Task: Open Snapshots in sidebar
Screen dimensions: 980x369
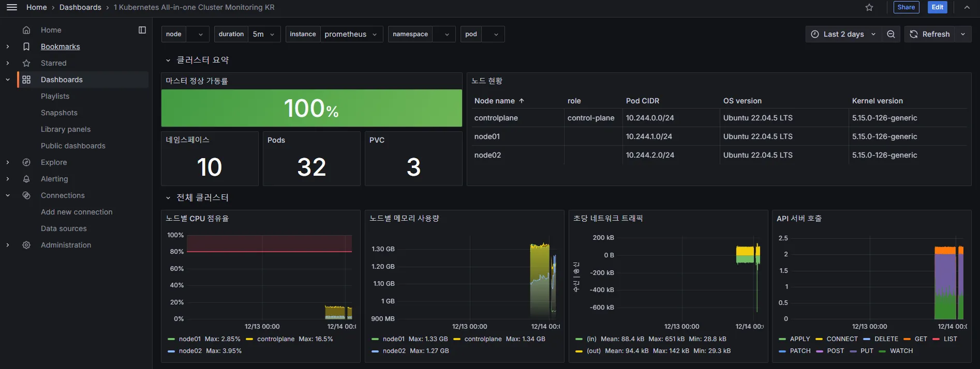Action: click(59, 113)
